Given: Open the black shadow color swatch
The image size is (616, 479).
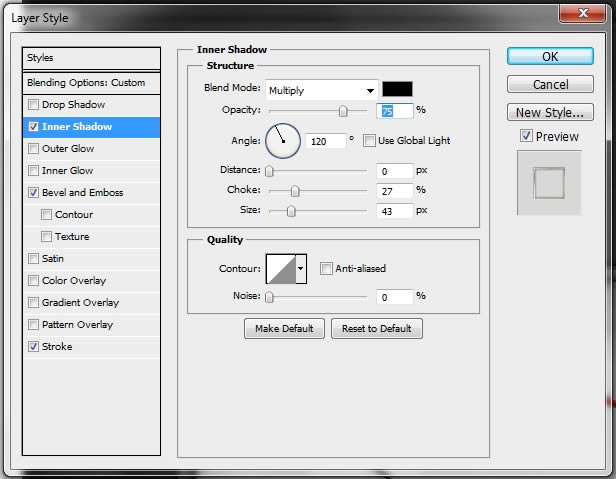Looking at the screenshot, I should coord(397,89).
